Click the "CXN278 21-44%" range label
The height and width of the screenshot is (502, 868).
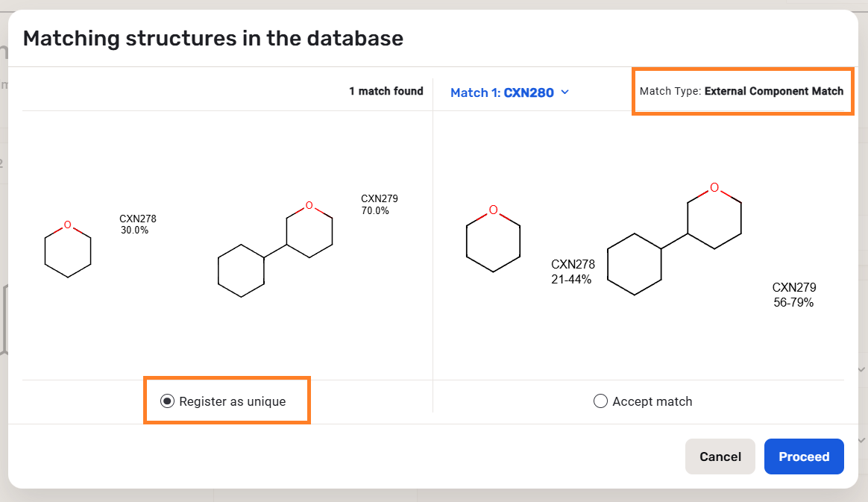573,272
